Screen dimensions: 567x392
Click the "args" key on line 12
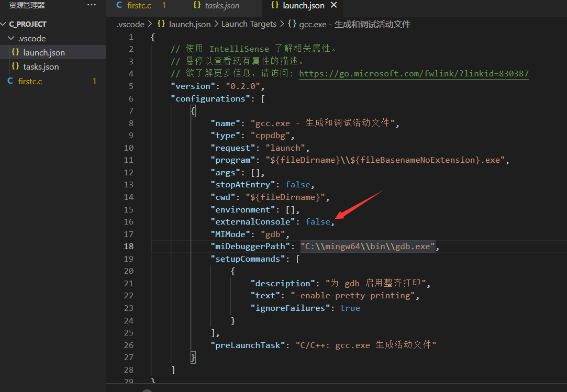225,172
